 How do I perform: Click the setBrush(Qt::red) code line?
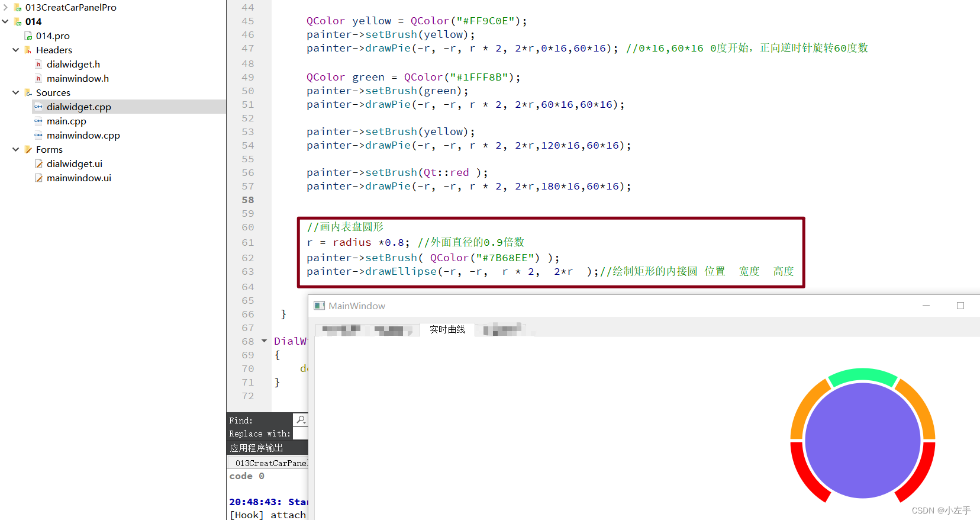pos(397,172)
